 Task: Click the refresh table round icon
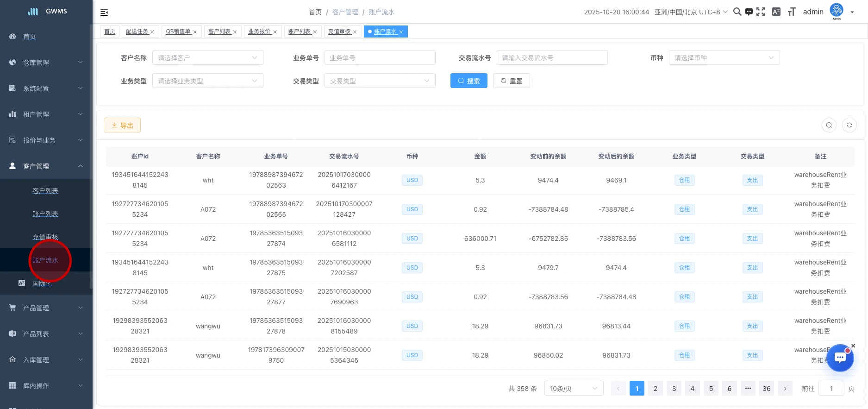click(x=849, y=125)
